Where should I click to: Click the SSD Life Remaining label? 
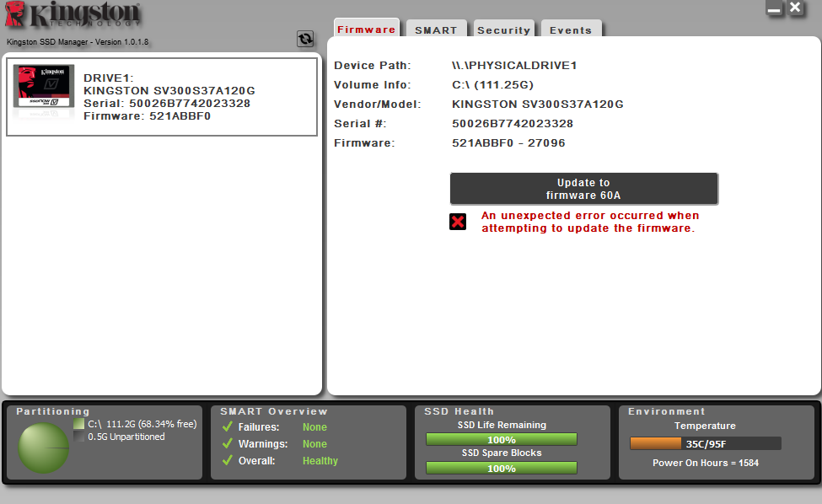pyautogui.click(x=502, y=425)
